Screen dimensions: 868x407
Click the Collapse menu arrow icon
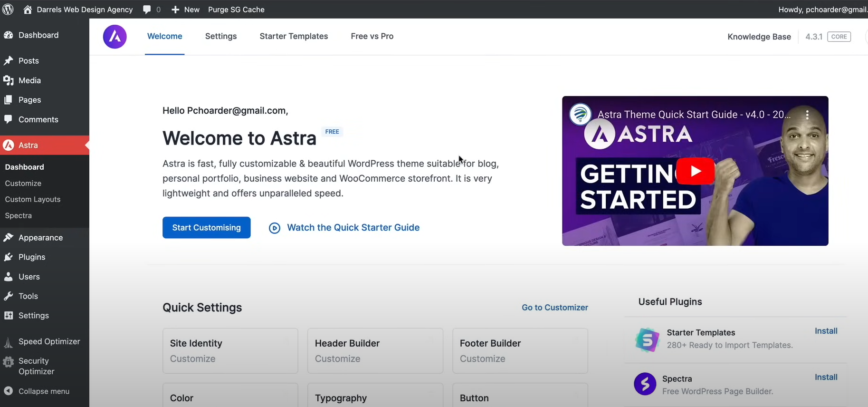(9, 391)
